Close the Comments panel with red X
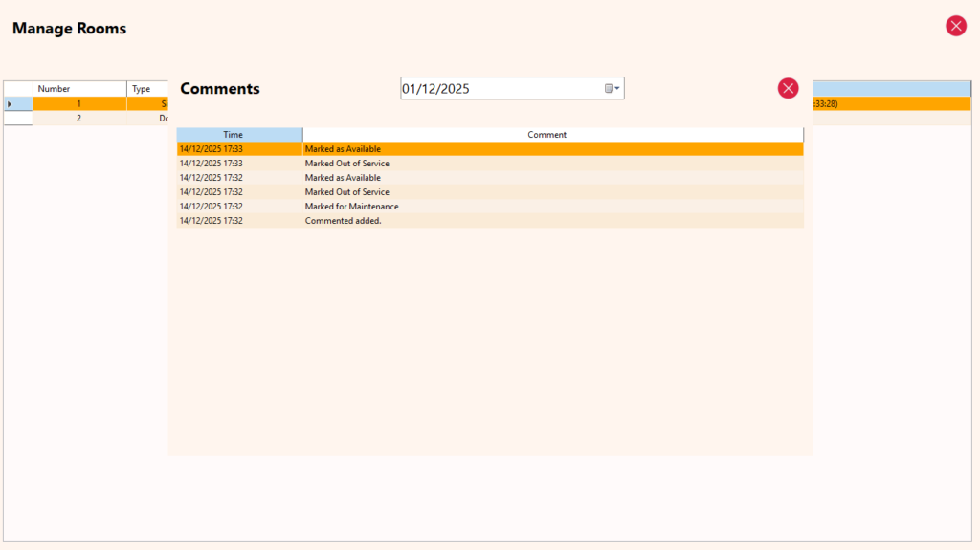Screen dimensions: 980x550 pyautogui.click(x=788, y=88)
